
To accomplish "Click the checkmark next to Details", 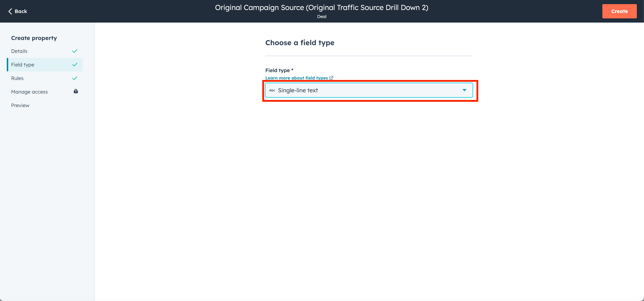I will click(75, 51).
